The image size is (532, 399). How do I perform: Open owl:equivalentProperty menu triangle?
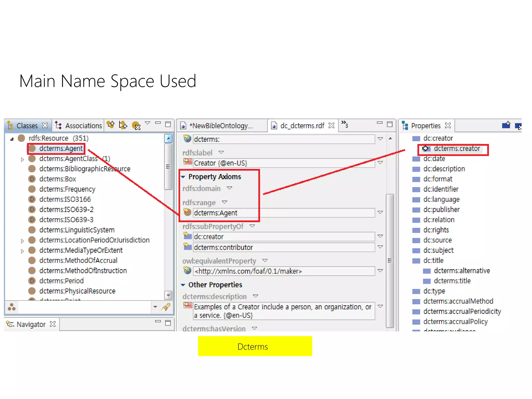pos(265,260)
